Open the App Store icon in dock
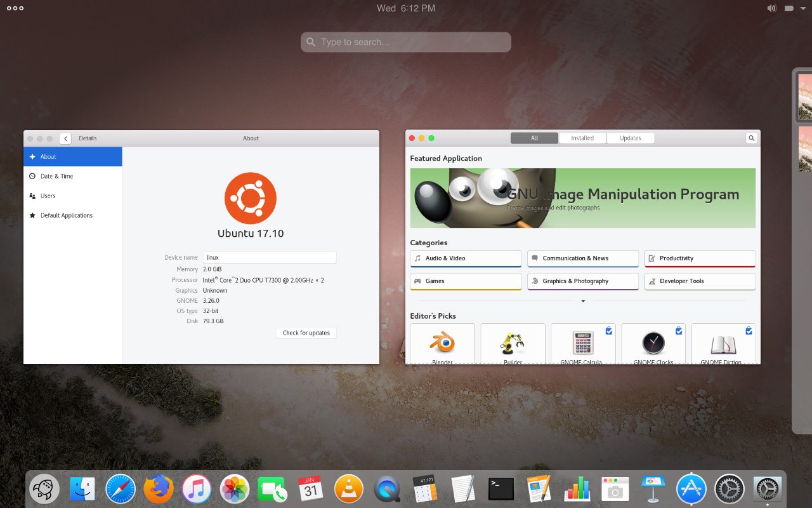The width and height of the screenshot is (812, 508). click(691, 490)
